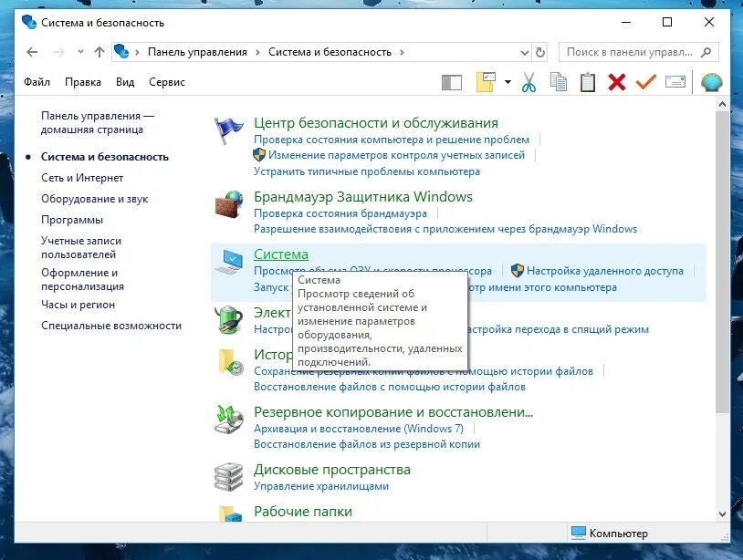Screen dimensions: 743x560
Task: Click the Storage Spaces stacked drives icon
Action: pos(229,477)
